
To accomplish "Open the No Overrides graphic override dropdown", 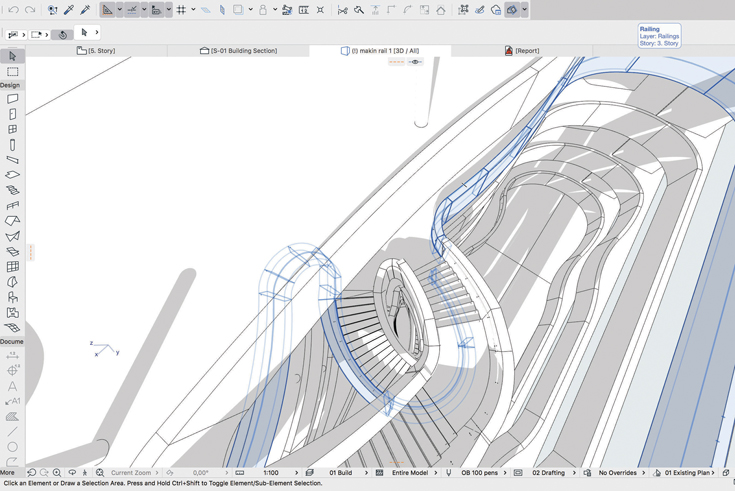I will [617, 473].
